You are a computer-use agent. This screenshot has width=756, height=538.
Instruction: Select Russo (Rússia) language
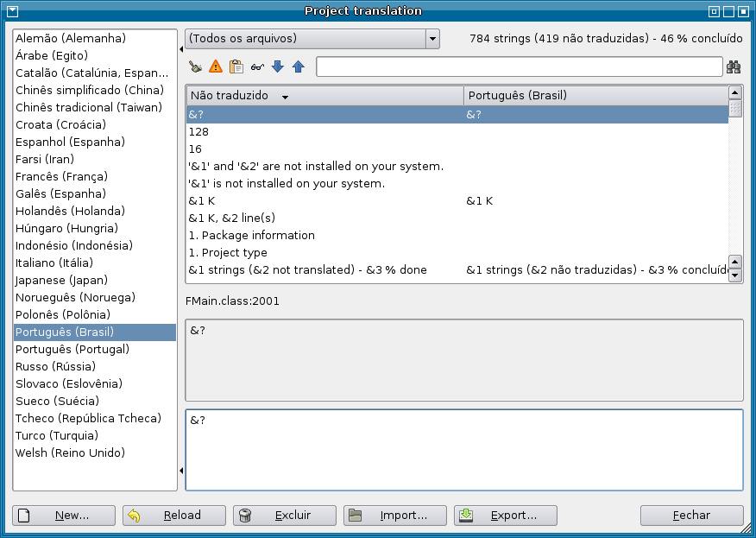point(95,367)
